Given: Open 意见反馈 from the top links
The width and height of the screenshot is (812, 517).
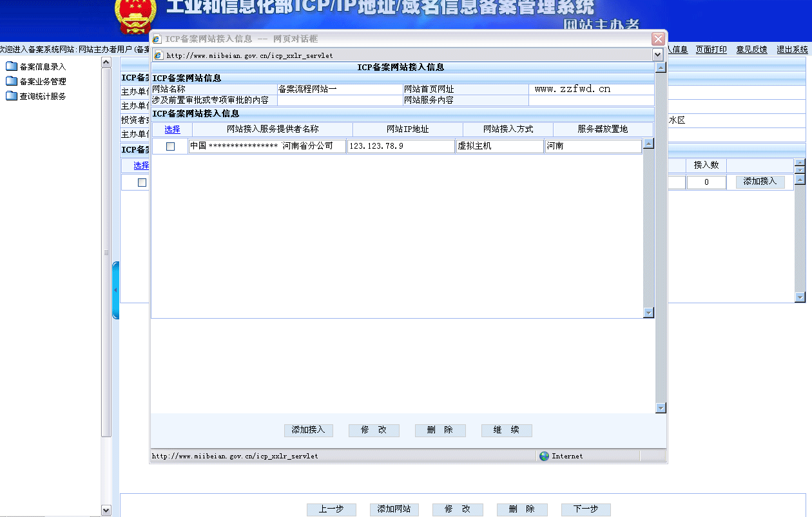Looking at the screenshot, I should tap(751, 49).
